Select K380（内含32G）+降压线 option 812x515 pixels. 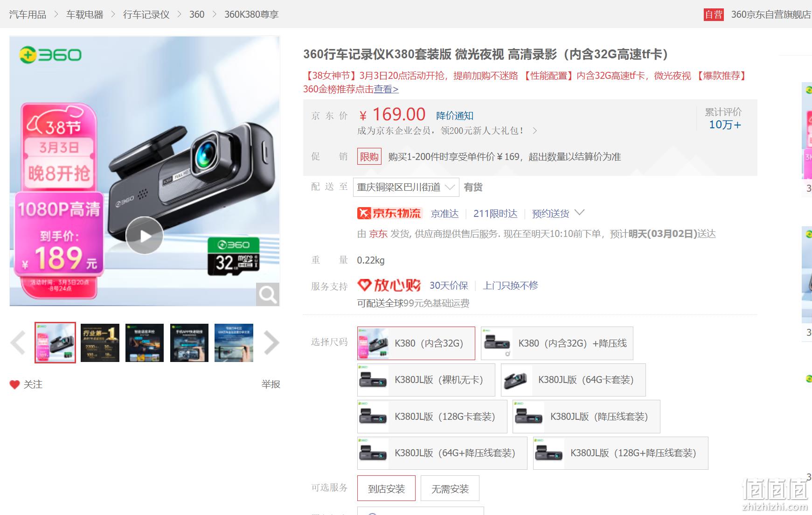click(x=557, y=343)
